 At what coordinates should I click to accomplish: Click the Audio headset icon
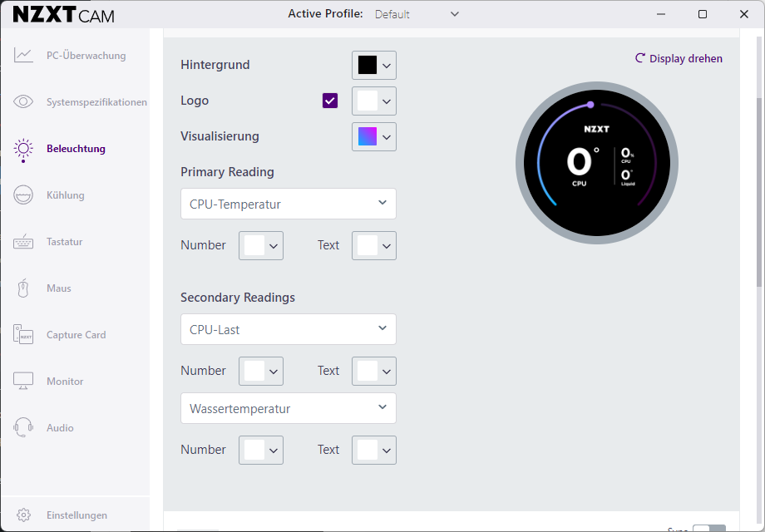[x=23, y=428]
